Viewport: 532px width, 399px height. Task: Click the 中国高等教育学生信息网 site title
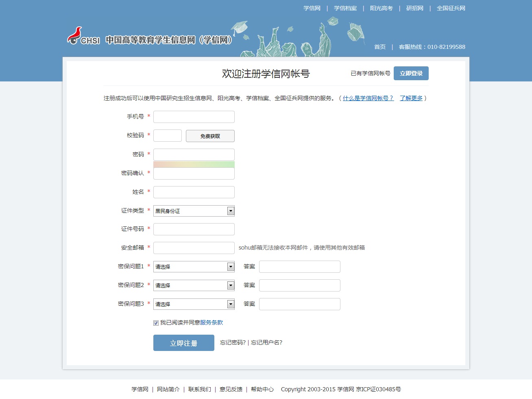[x=169, y=40]
